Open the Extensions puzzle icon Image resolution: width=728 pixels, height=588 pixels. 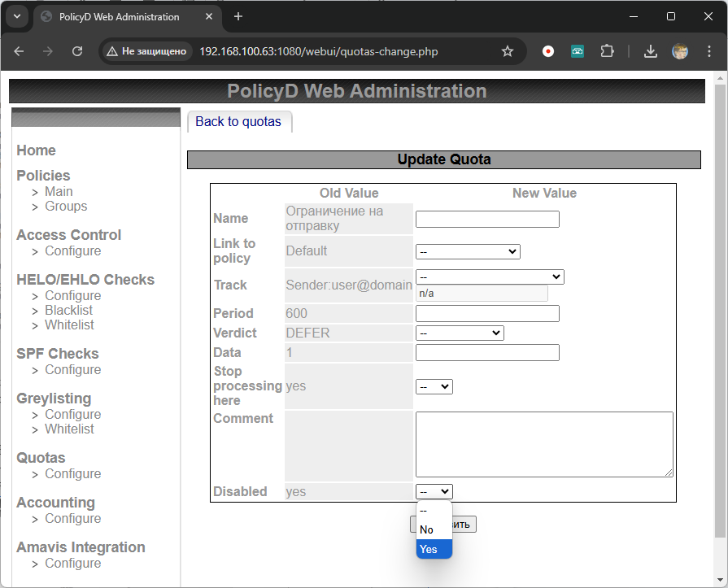(x=607, y=51)
